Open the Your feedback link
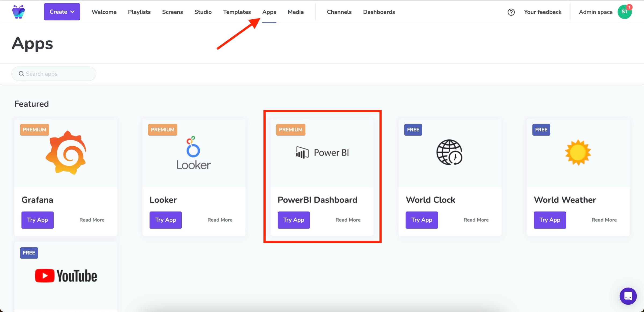Screen dimensions: 644x312 tap(543, 12)
